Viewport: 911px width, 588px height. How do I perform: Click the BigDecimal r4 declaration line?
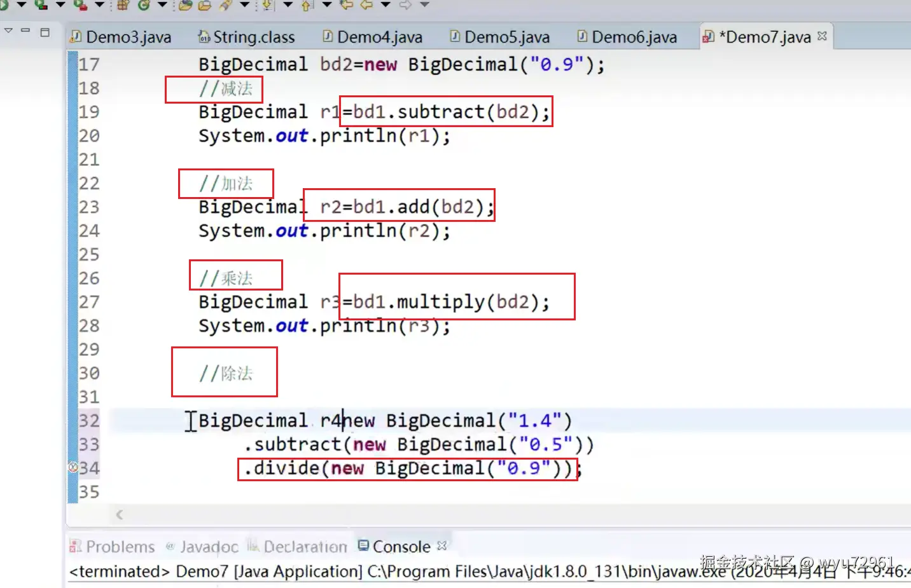(386, 421)
